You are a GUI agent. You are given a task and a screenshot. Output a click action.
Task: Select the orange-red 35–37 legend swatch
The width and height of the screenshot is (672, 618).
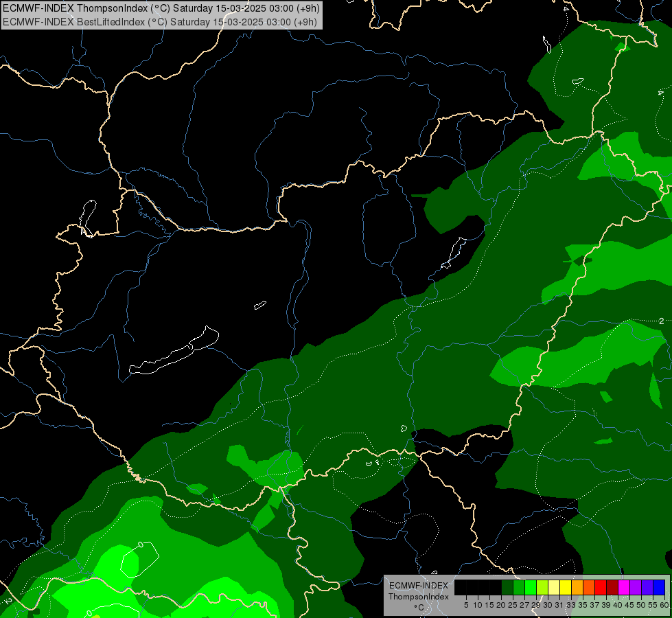589,587
